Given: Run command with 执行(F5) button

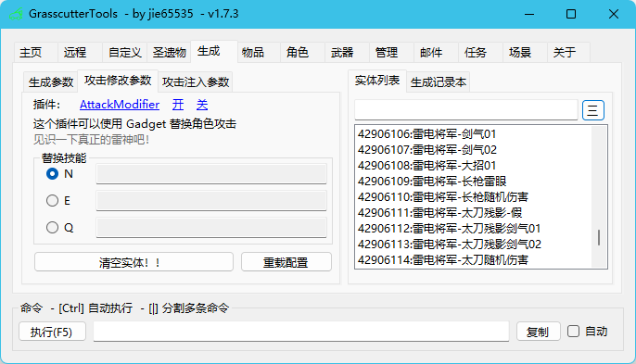Looking at the screenshot, I should 52,332.
